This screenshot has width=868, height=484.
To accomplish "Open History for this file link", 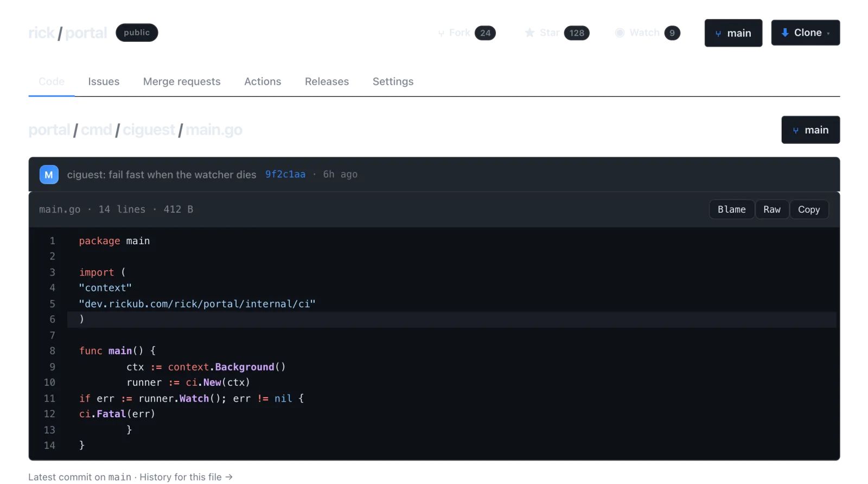I will point(186,477).
